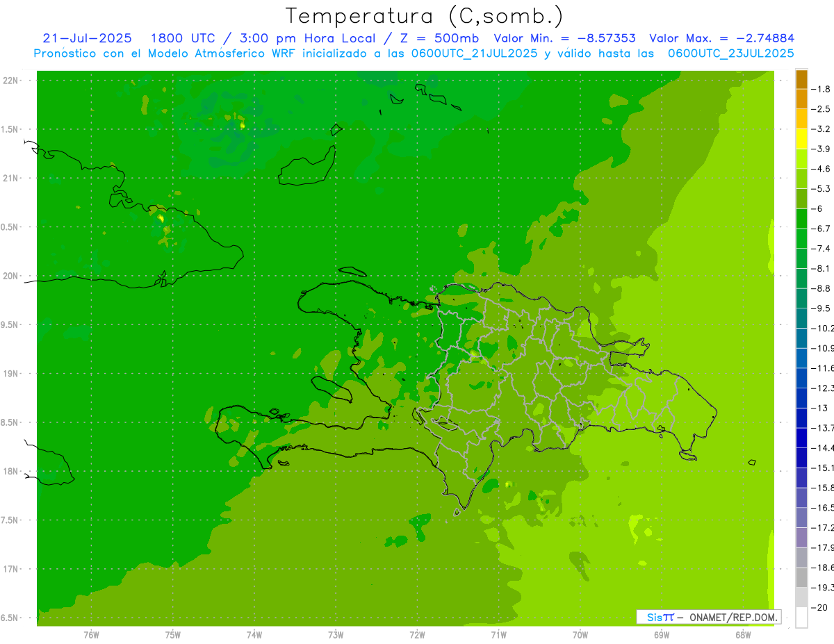Click the '-20' colorbar value
The height and width of the screenshot is (644, 834).
click(x=819, y=607)
